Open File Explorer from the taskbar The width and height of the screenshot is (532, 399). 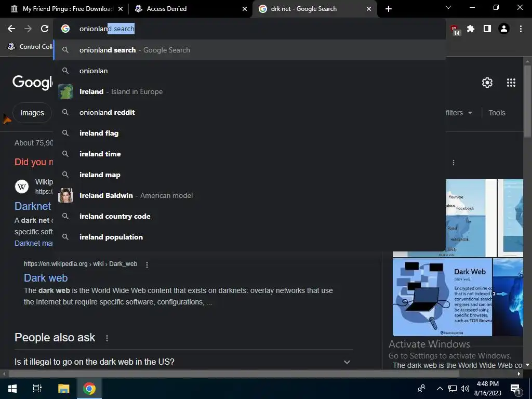tap(63, 389)
